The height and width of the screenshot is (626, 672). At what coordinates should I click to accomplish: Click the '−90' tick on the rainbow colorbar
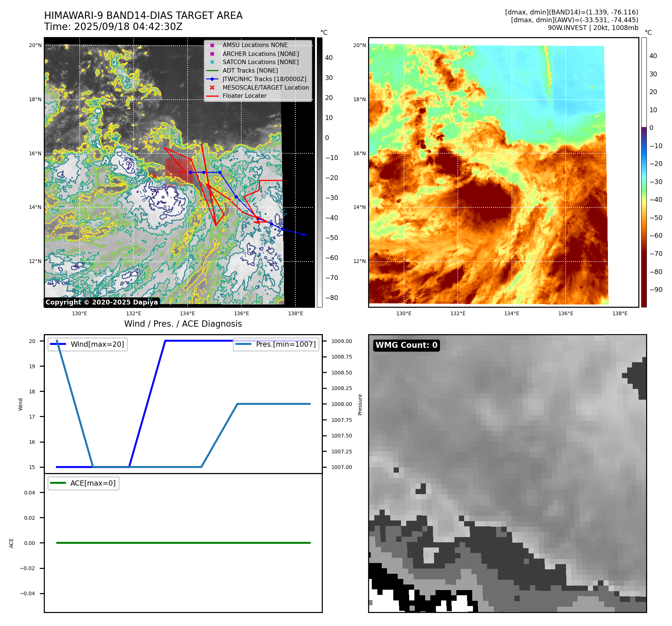coord(656,290)
